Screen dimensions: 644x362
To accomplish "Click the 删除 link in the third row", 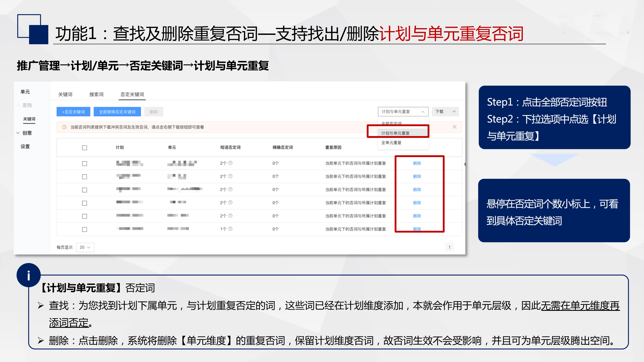I will [417, 190].
